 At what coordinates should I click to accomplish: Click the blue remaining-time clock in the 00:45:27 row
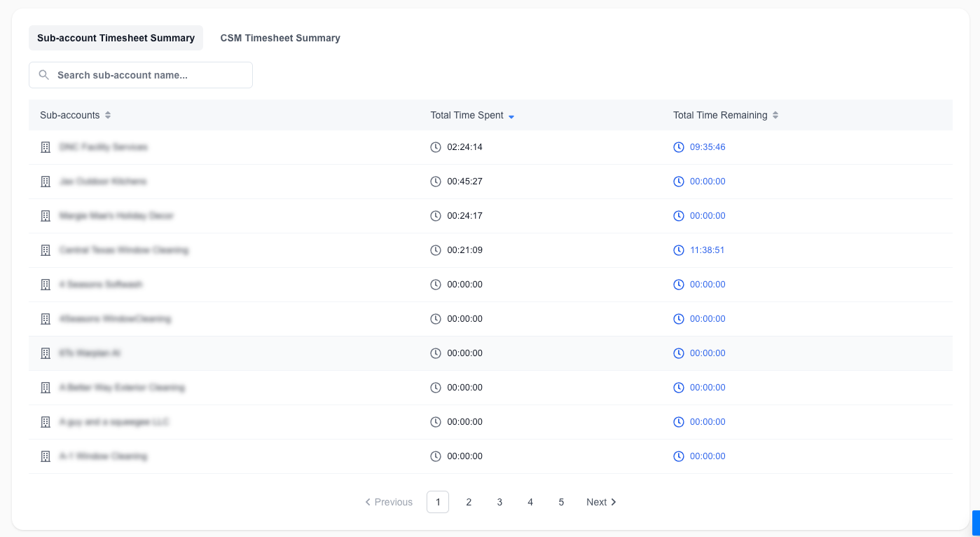pyautogui.click(x=679, y=182)
